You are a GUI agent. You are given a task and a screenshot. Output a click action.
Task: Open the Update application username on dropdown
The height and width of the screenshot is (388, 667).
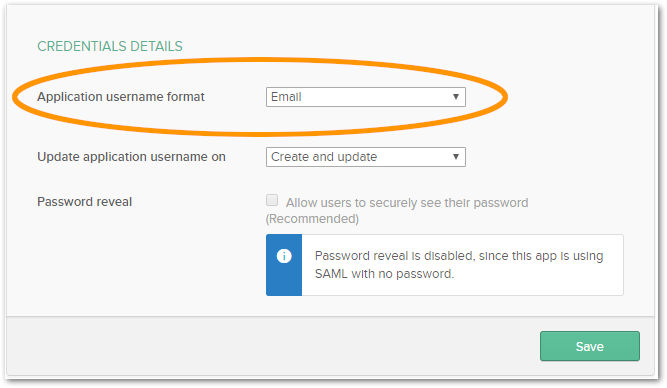tap(366, 157)
